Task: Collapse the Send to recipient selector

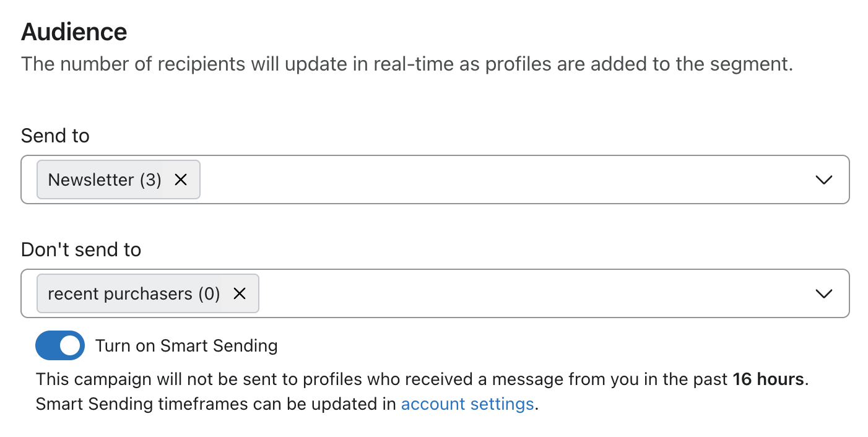Action: [823, 180]
